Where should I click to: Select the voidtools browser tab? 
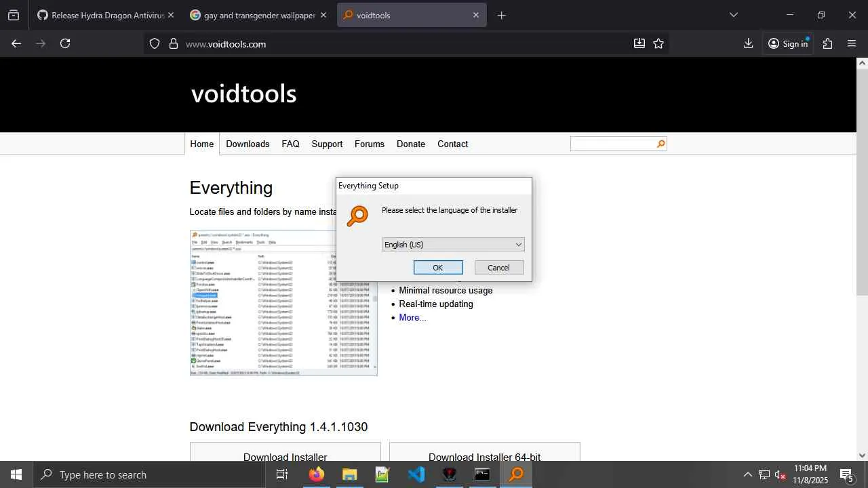point(412,15)
